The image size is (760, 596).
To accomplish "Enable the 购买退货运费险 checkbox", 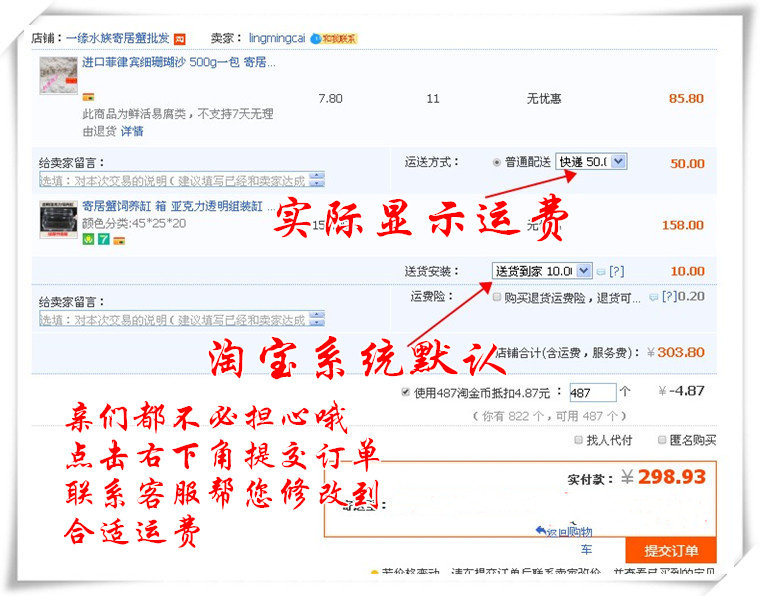I will point(496,297).
